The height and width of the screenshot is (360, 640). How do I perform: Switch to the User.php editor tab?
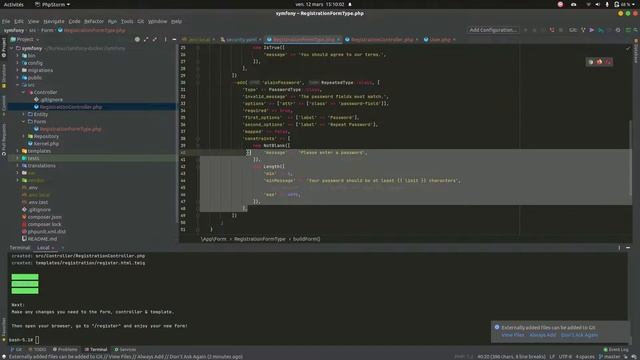coord(440,40)
